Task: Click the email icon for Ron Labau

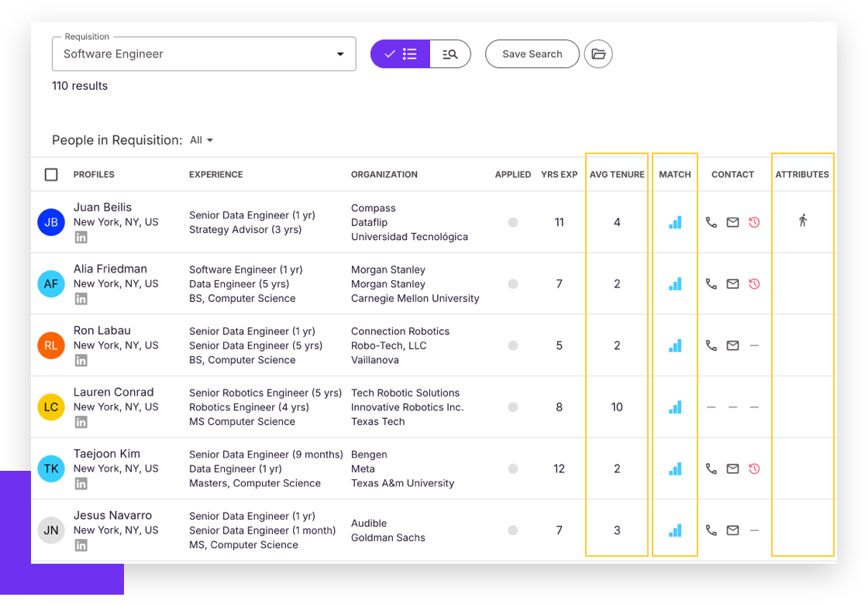Action: point(732,345)
